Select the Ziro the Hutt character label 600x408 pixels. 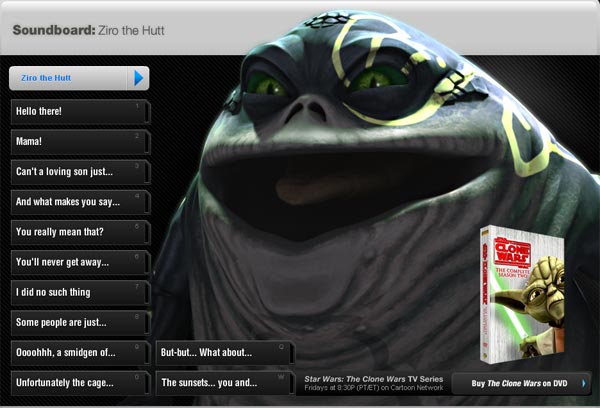[46, 78]
